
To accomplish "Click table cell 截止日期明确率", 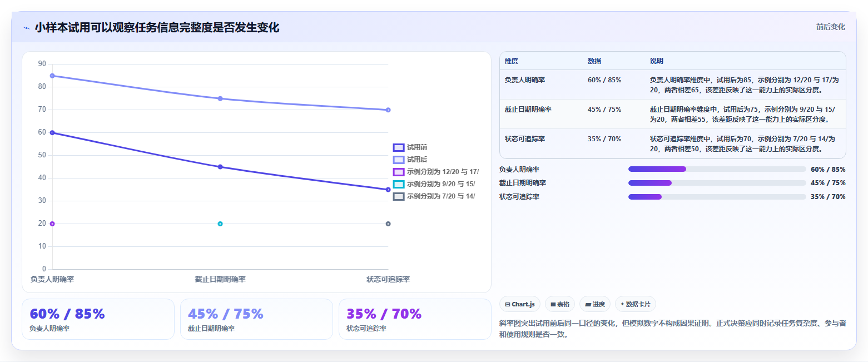I will tap(528, 110).
